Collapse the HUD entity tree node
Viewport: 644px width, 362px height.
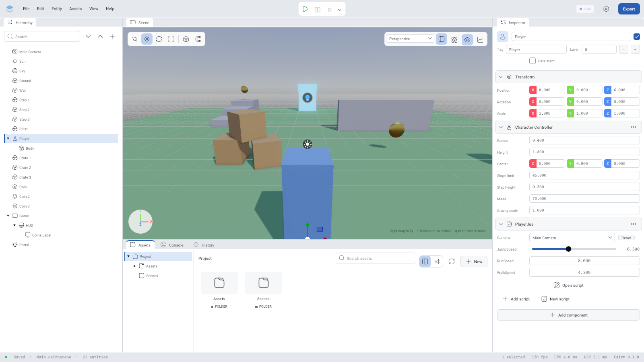click(x=14, y=225)
